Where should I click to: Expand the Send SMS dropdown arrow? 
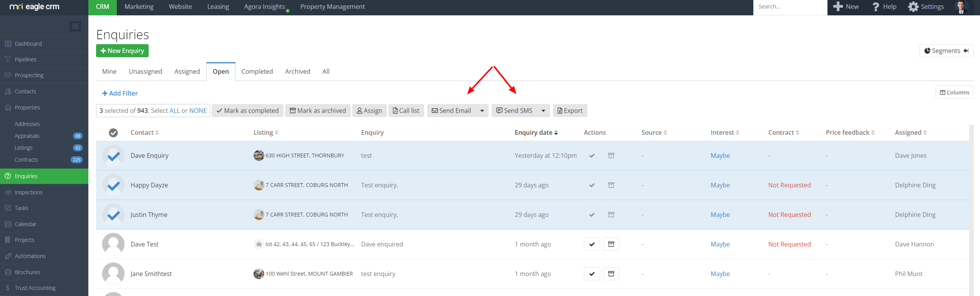click(543, 111)
